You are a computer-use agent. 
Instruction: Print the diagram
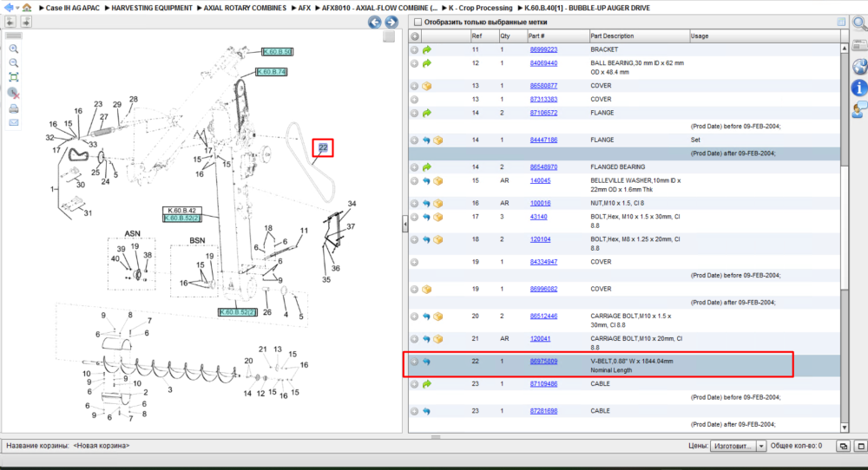pyautogui.click(x=14, y=108)
